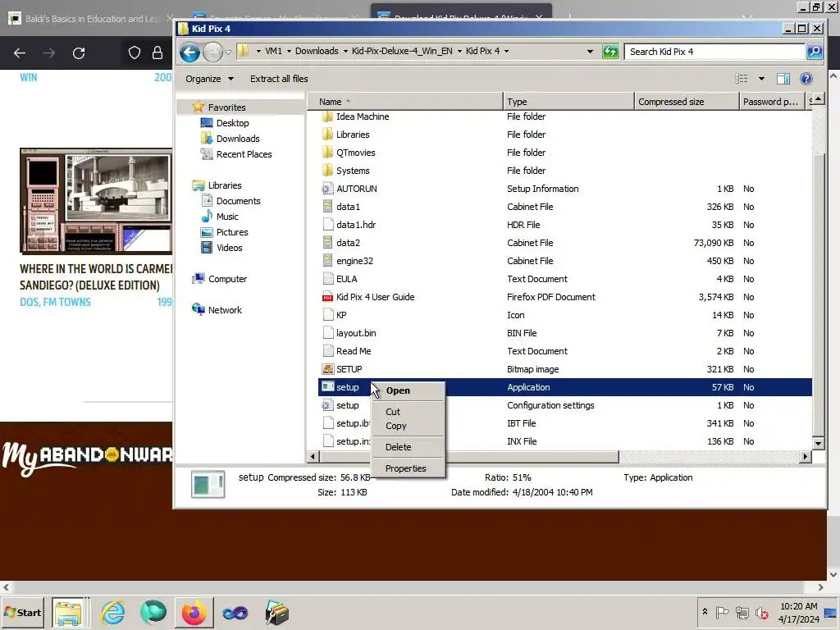Click the horizontal scrollbar right arrow in file list
Image resolution: width=840 pixels, height=630 pixels.
pos(806,456)
